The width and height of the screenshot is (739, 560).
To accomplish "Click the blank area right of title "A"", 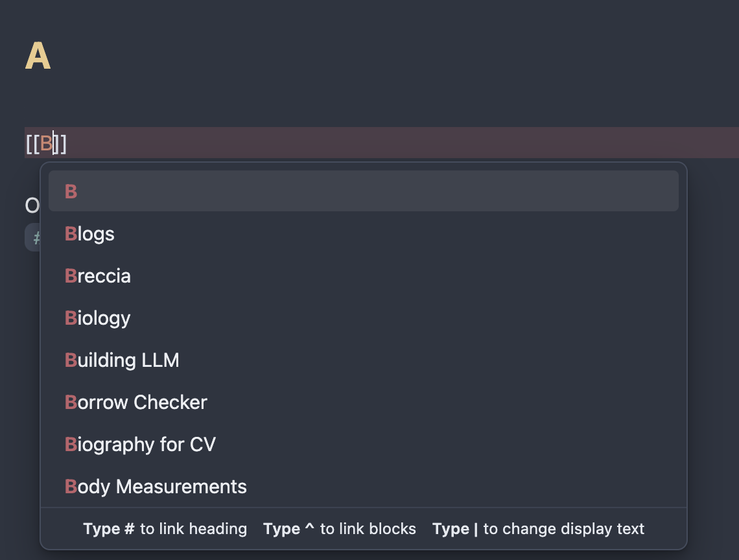I will [389, 57].
